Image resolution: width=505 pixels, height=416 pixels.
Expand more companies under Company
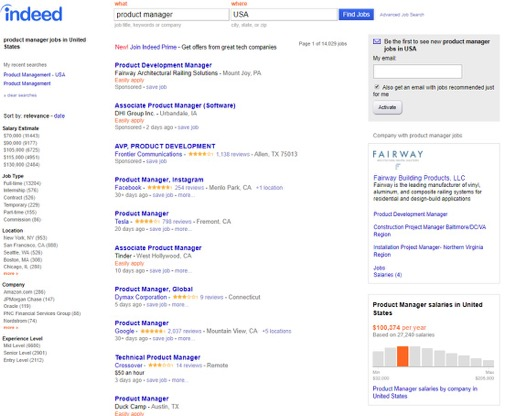tap(11, 328)
